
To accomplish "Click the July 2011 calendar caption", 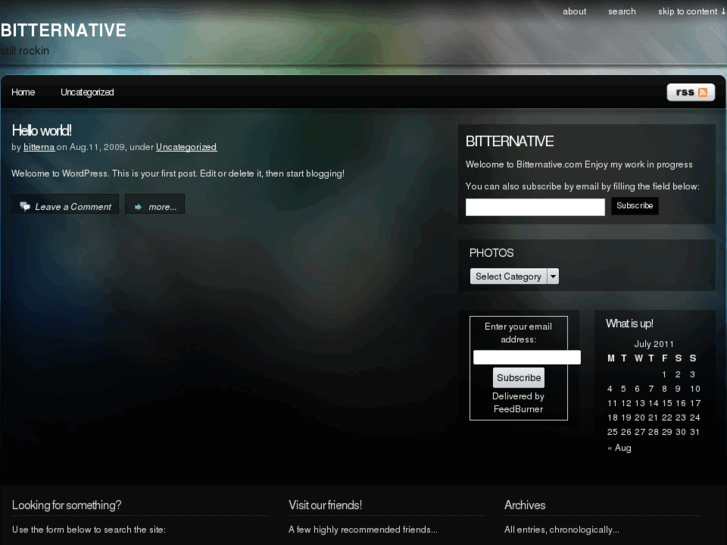I will tap(654, 344).
